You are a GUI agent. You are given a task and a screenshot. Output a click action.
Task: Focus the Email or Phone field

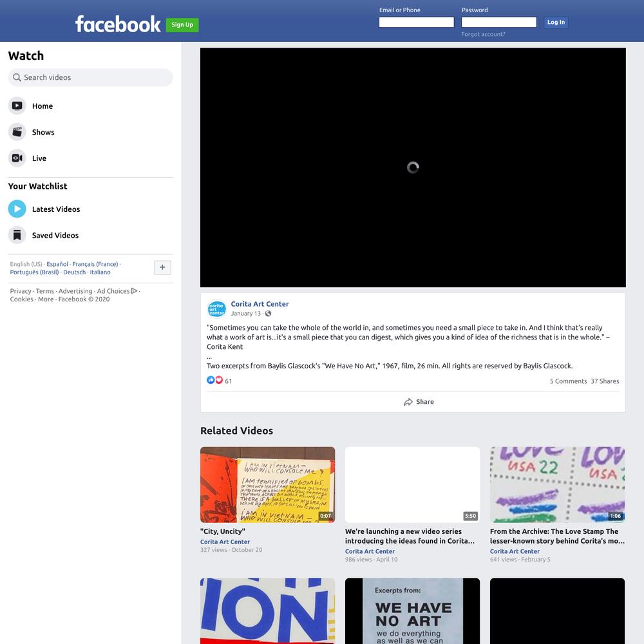416,22
